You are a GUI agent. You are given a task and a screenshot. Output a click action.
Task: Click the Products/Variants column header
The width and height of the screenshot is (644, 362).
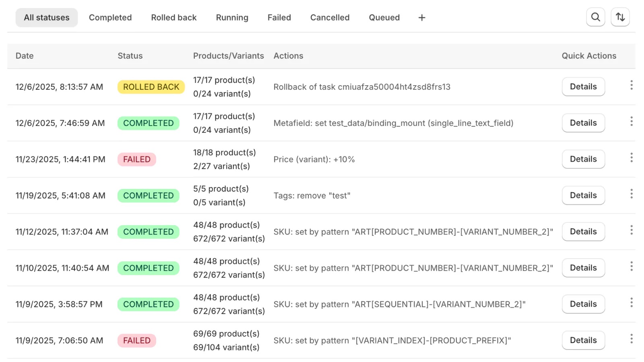click(x=229, y=56)
